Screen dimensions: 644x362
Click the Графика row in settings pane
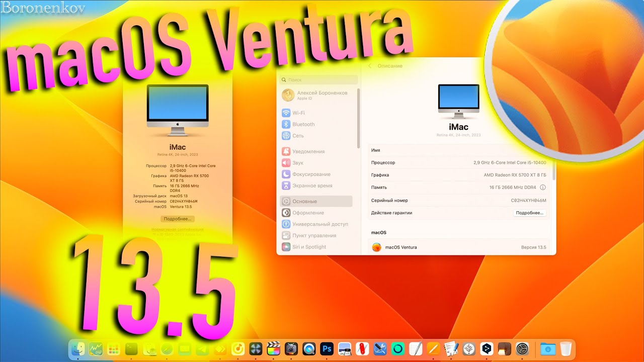(458, 175)
